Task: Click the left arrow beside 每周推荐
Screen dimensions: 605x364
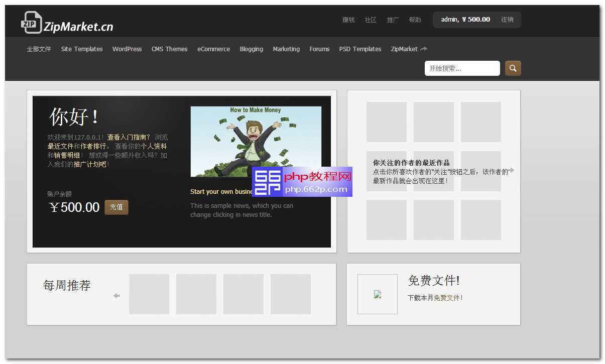Action: (116, 296)
